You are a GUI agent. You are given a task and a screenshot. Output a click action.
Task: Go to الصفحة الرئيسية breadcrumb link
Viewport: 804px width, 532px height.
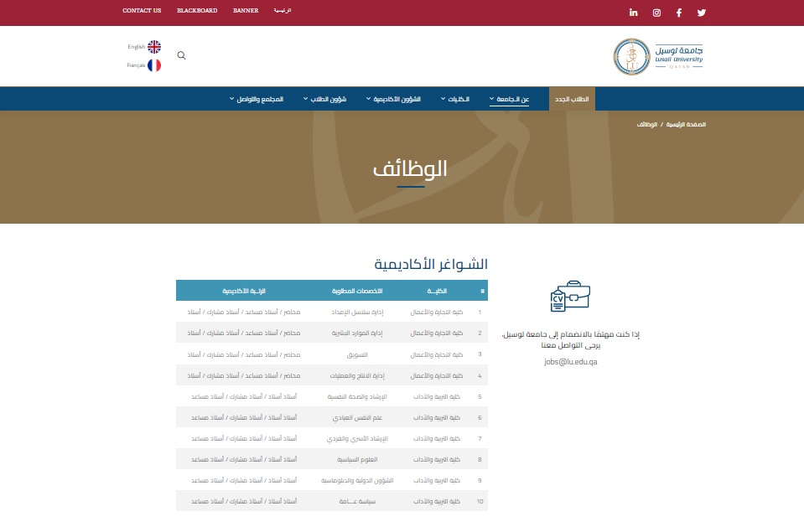click(686, 124)
